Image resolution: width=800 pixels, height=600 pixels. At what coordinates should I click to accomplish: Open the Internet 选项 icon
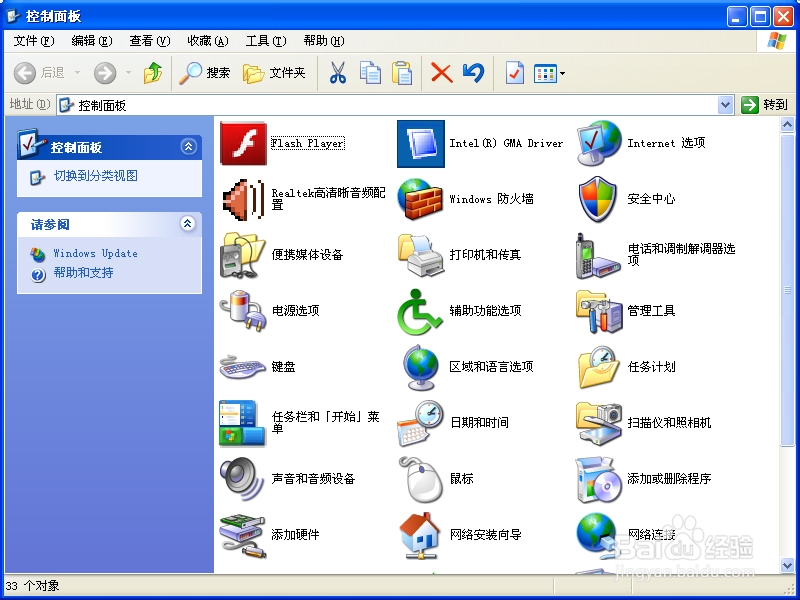click(x=599, y=143)
